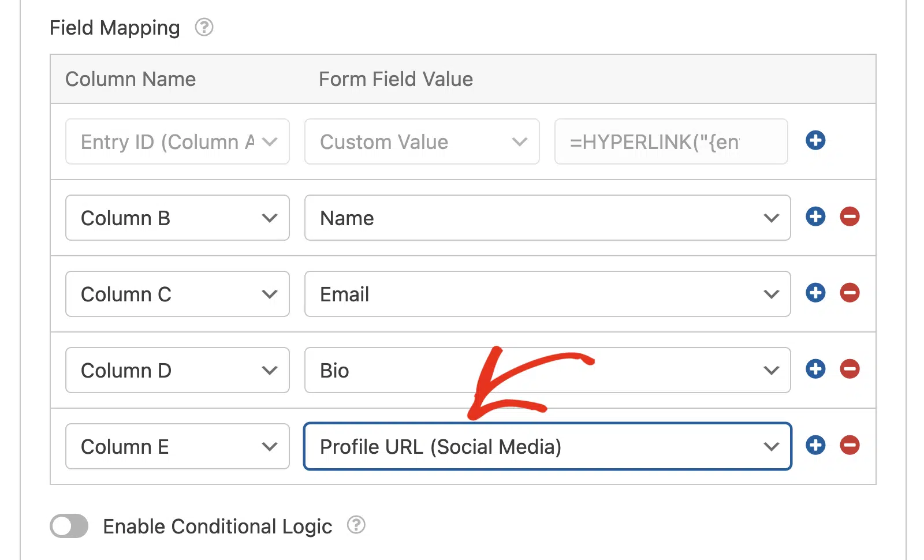Remove the Column C Email mapping row
The height and width of the screenshot is (560, 924).
[x=850, y=293]
